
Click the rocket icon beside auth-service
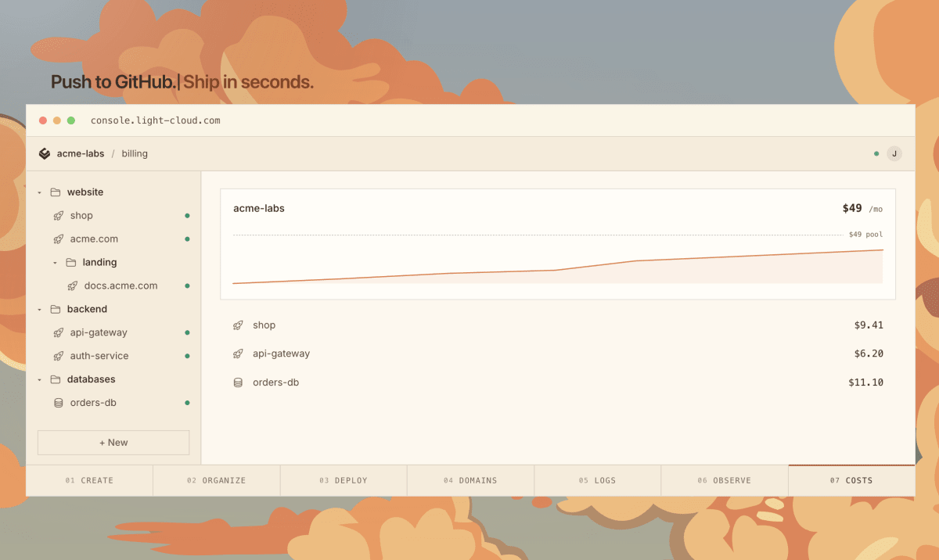click(58, 357)
